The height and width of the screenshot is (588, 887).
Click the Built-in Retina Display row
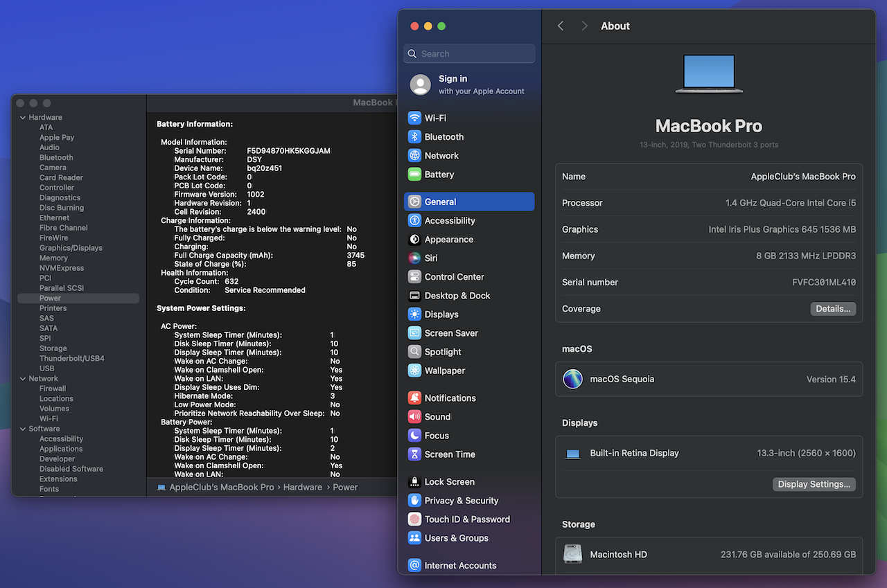(709, 453)
